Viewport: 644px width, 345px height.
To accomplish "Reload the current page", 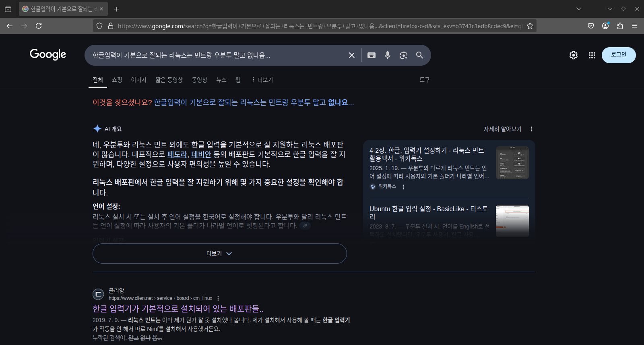I will pos(39,26).
